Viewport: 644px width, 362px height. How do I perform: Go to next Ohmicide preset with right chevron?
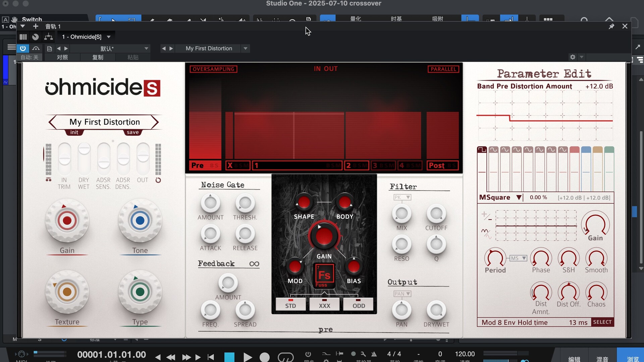click(154, 122)
